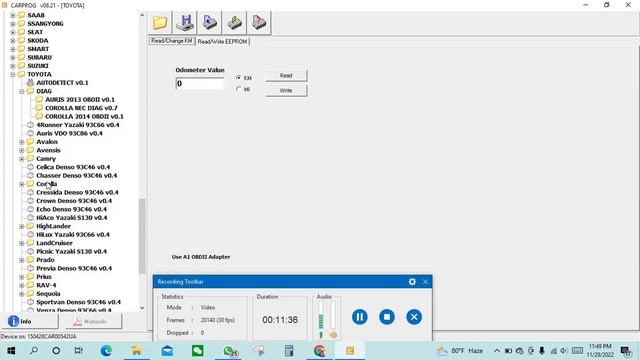Cancel the recording with the X circle button
Viewport: 640px width, 360px height.
[x=414, y=317]
